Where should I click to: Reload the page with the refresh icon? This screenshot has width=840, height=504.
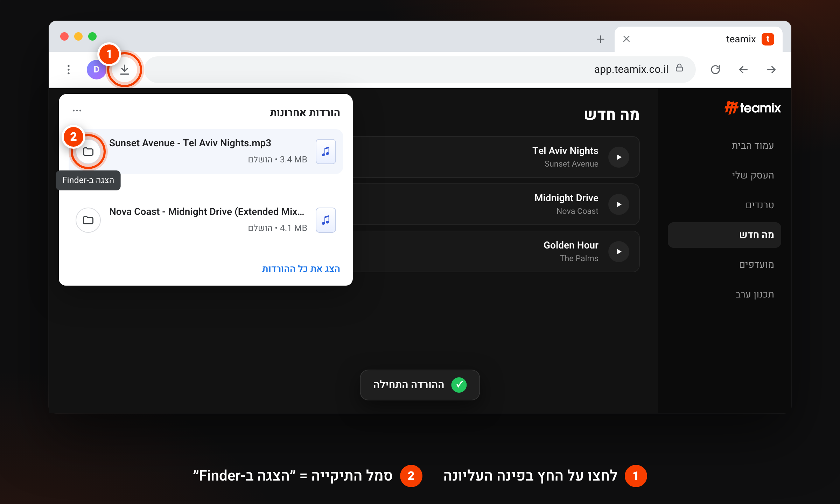715,70
